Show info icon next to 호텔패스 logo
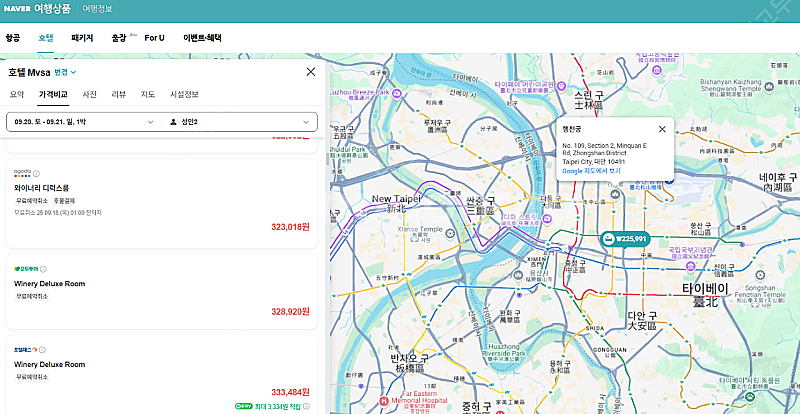 coord(42,350)
